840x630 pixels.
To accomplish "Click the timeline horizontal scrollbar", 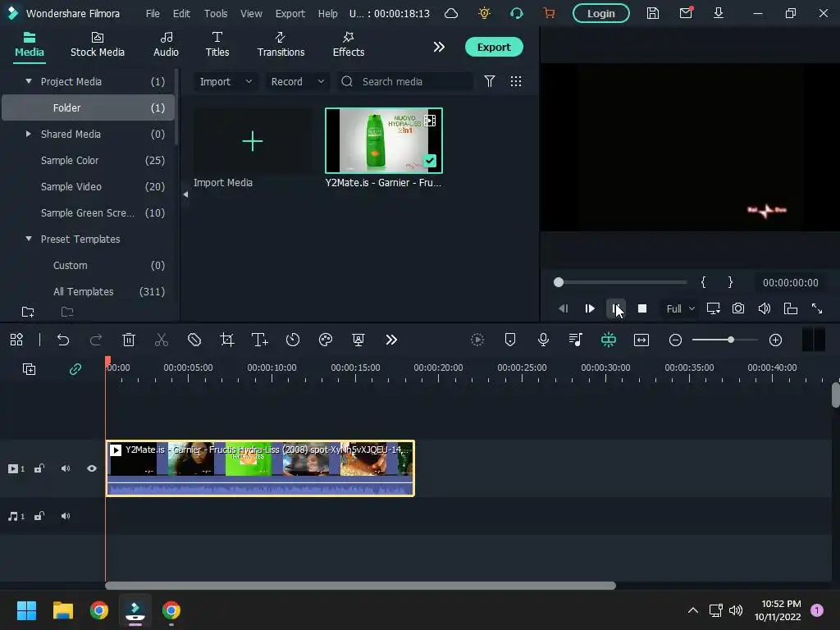I will coord(361,586).
